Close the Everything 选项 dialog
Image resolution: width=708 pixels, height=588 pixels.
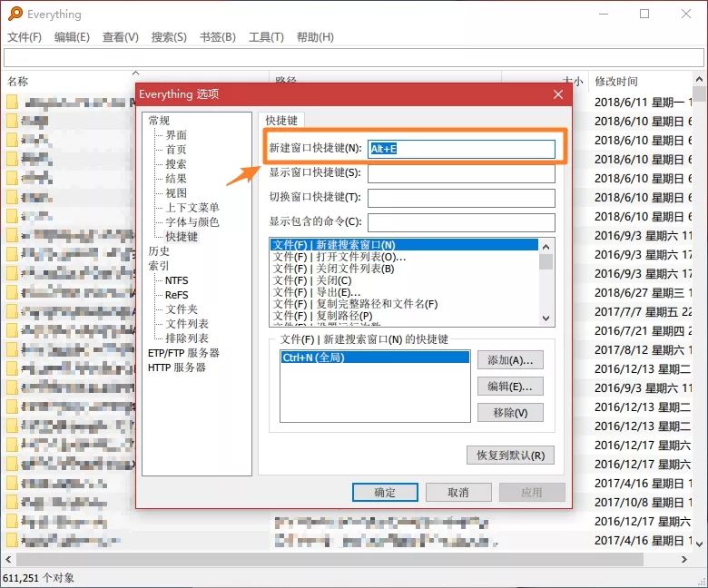[x=558, y=94]
